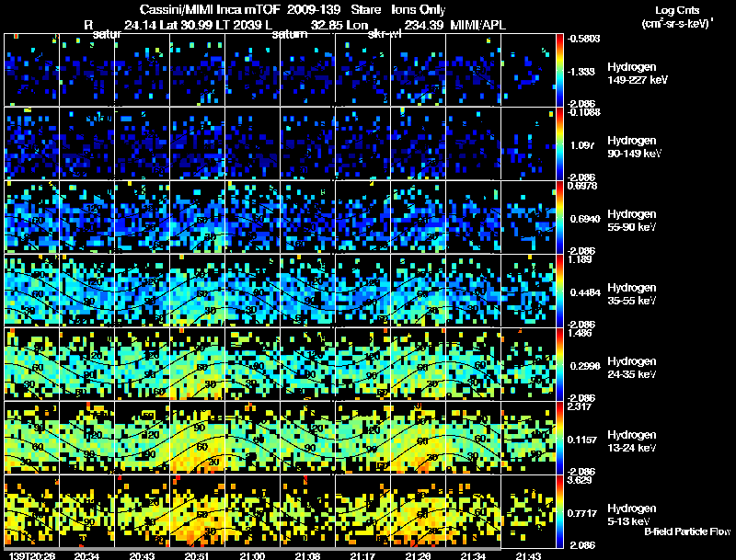Click the 21:00 time axis tick label
This screenshot has height=560, width=736.
click(252, 555)
